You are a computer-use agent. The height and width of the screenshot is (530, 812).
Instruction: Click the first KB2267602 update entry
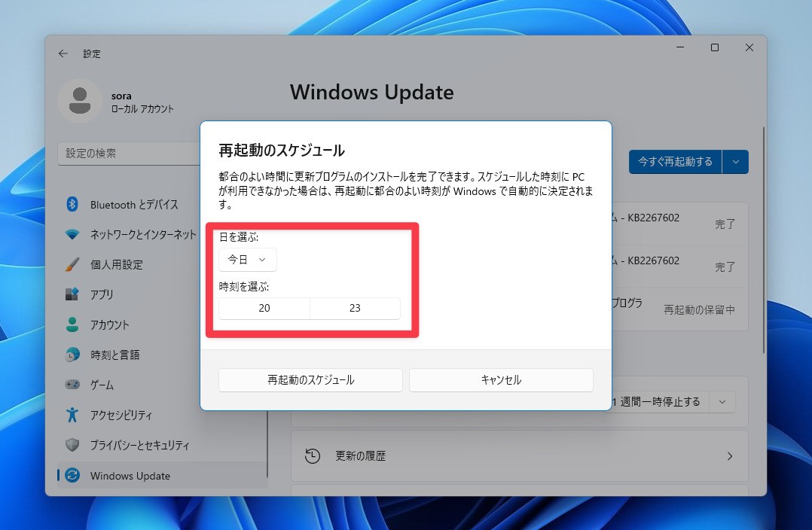click(x=679, y=224)
